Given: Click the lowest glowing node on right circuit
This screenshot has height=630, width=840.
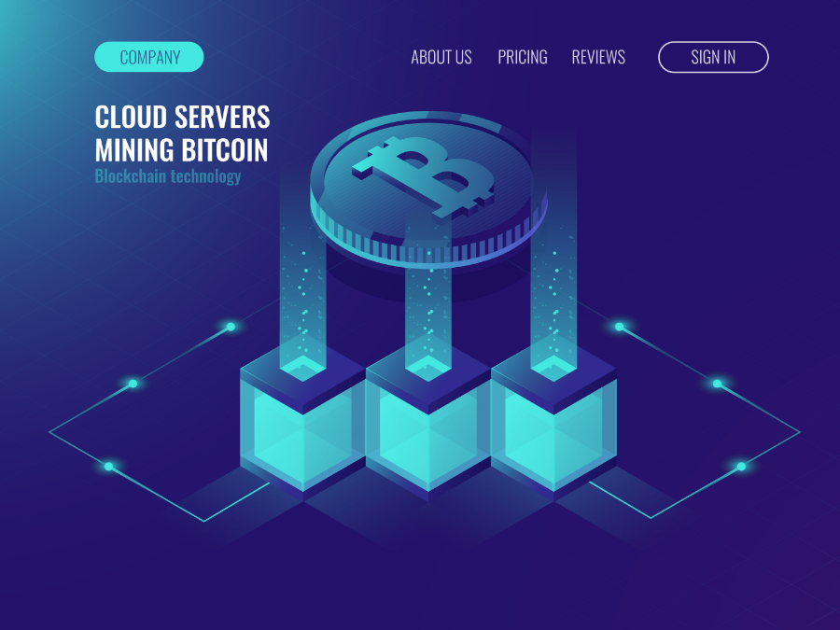Looking at the screenshot, I should 741,466.
